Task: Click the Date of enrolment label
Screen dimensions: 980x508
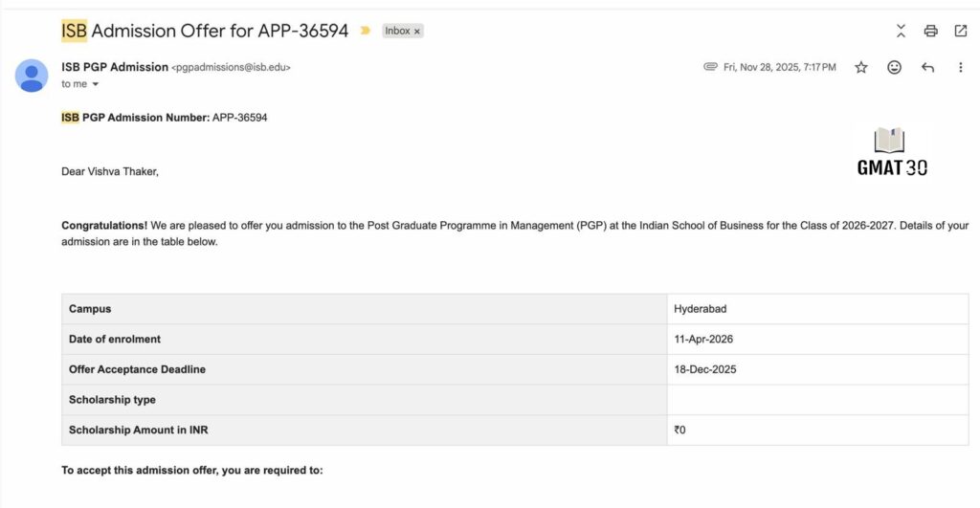Action: (x=115, y=339)
